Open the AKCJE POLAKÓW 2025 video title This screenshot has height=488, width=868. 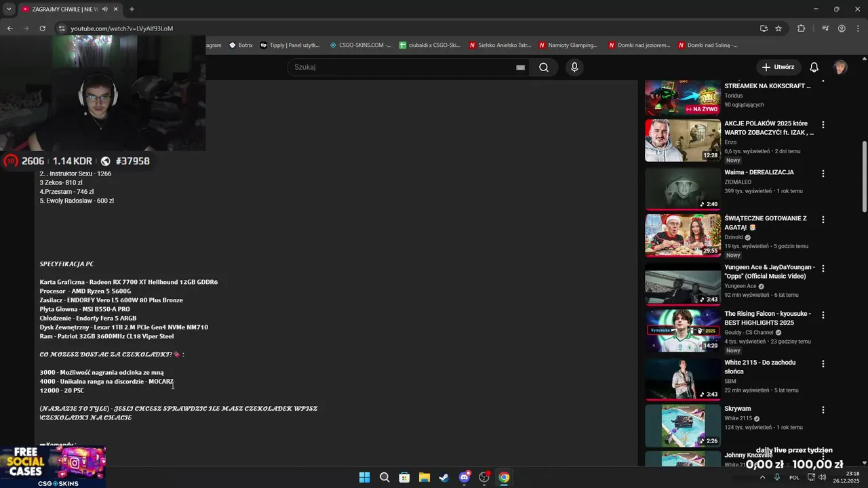(x=768, y=127)
